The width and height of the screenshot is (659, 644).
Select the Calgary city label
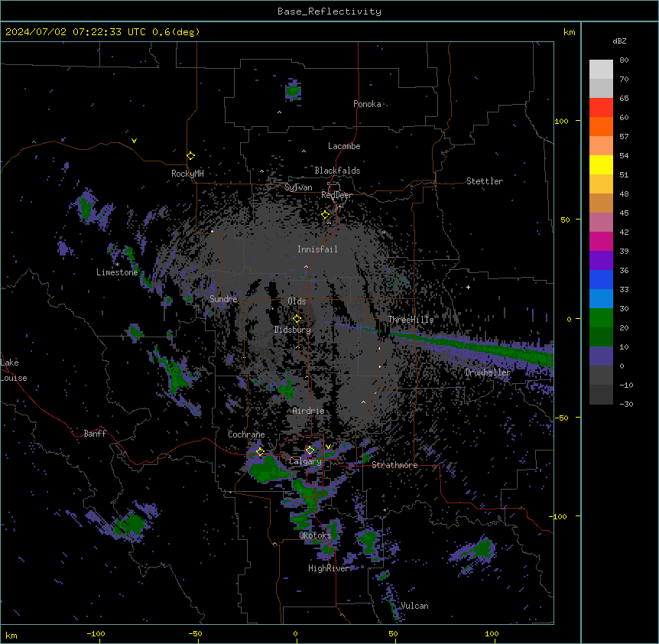point(305,461)
